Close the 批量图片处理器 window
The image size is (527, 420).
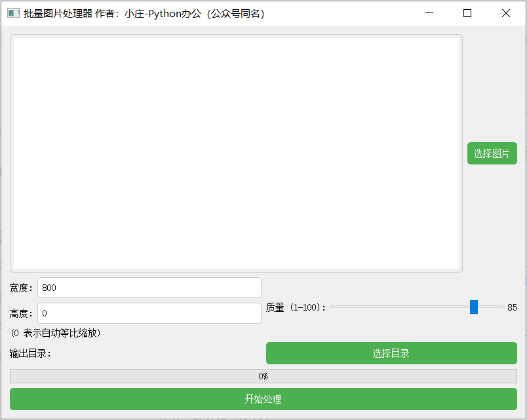pos(505,13)
